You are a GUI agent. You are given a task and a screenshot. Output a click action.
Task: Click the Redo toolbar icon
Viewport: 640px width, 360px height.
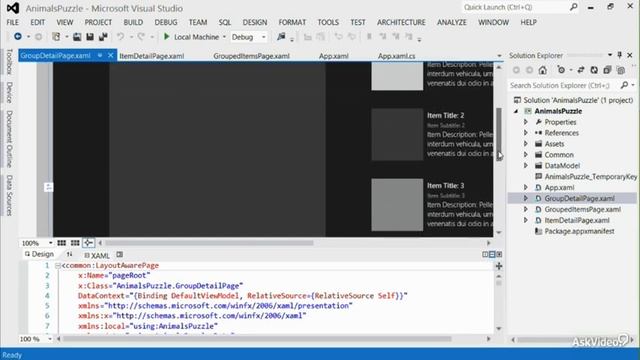click(141, 37)
